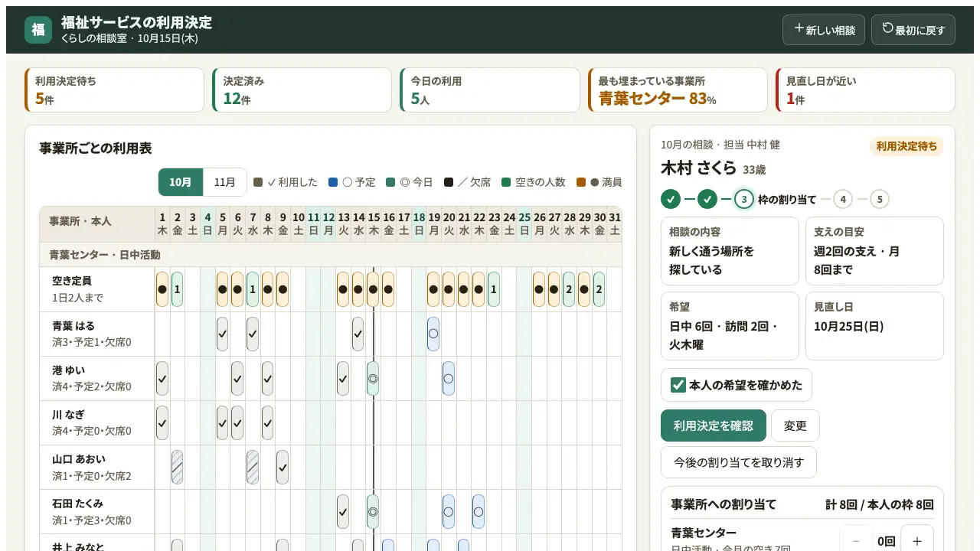This screenshot has height=551, width=980.
Task: Click 空き定員 vacancy 1 on Oct 23
Action: 494,289
